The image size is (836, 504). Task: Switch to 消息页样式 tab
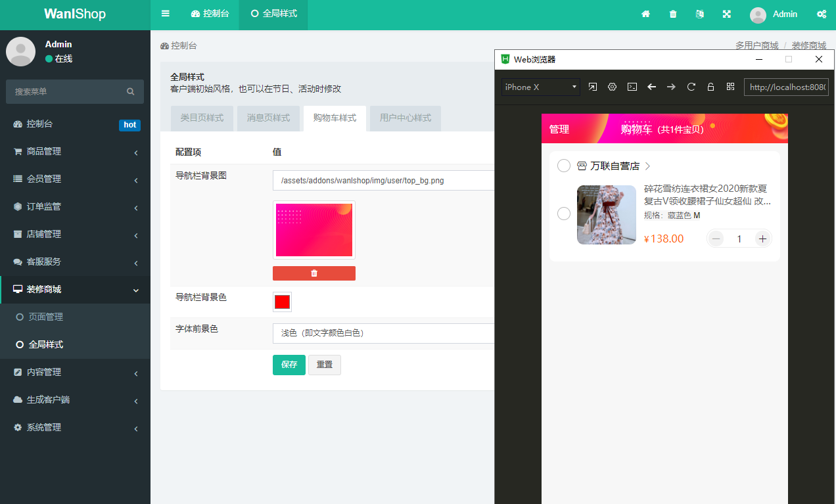(x=268, y=118)
